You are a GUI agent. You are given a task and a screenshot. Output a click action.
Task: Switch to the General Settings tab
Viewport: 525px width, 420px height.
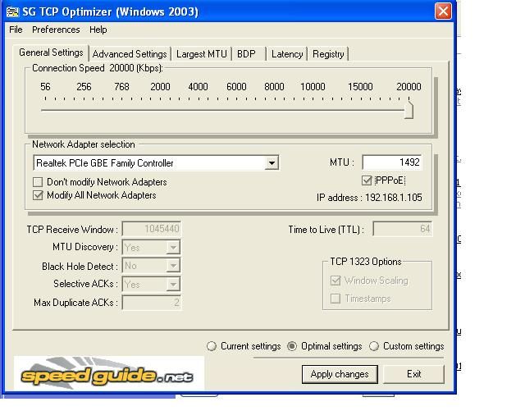point(51,52)
